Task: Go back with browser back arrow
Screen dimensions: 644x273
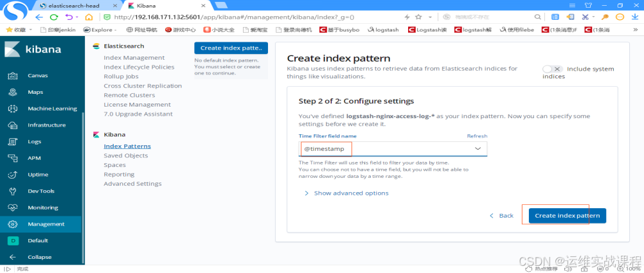Action: point(39,17)
